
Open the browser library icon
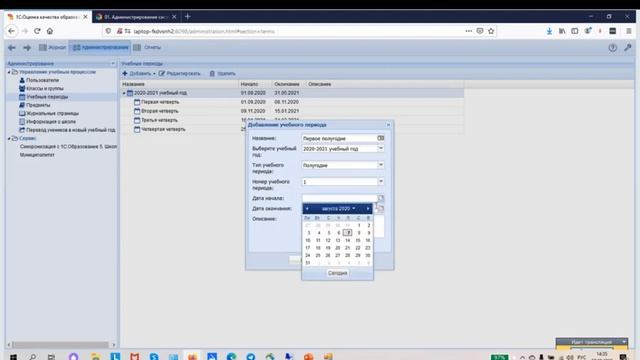(x=562, y=31)
